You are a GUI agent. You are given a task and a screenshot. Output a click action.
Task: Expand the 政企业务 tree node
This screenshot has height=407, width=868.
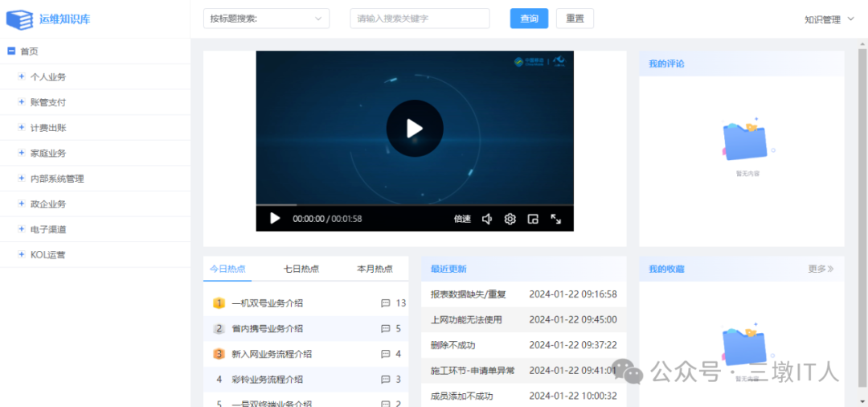point(22,203)
